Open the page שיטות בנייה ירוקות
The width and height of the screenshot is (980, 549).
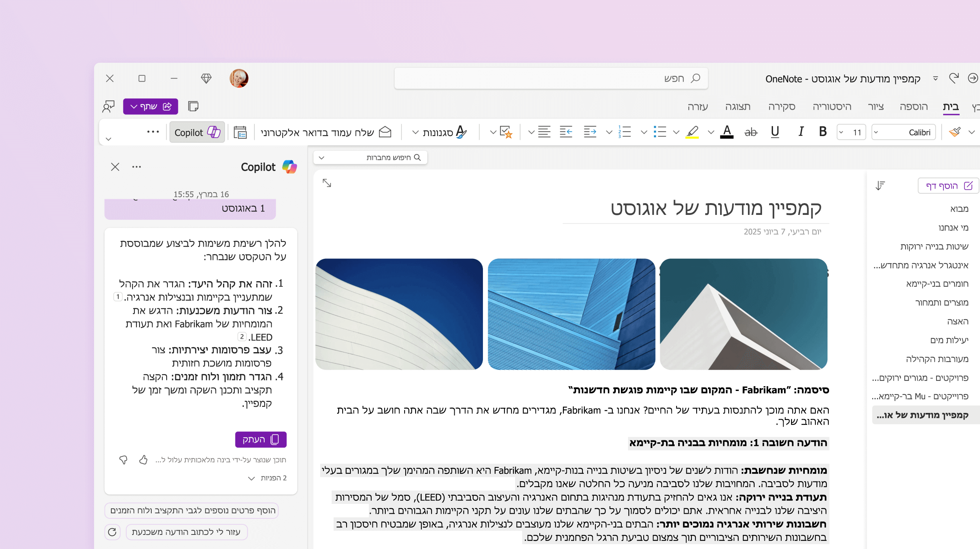click(x=934, y=247)
